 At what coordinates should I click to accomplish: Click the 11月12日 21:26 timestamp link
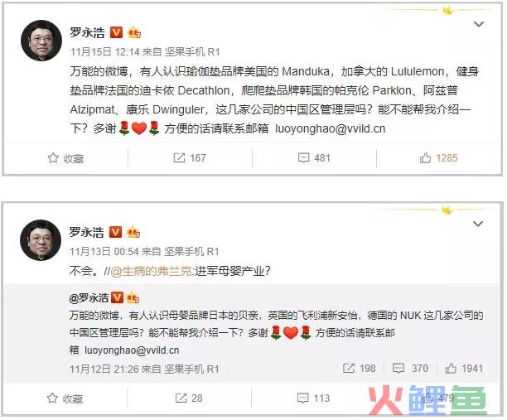pyautogui.click(x=104, y=369)
